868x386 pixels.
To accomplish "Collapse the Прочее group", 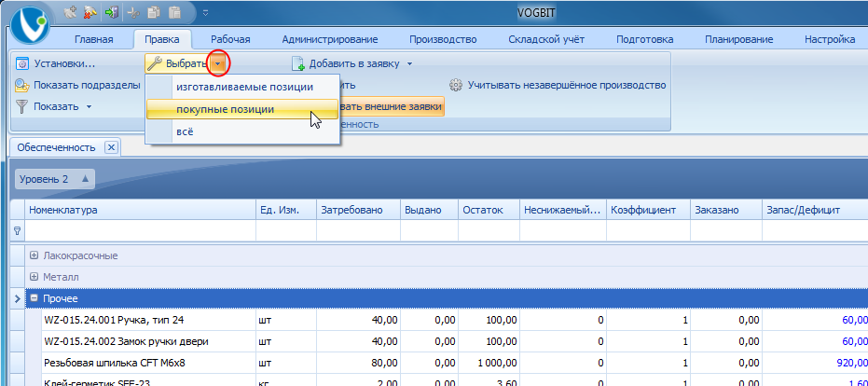I will (34, 298).
